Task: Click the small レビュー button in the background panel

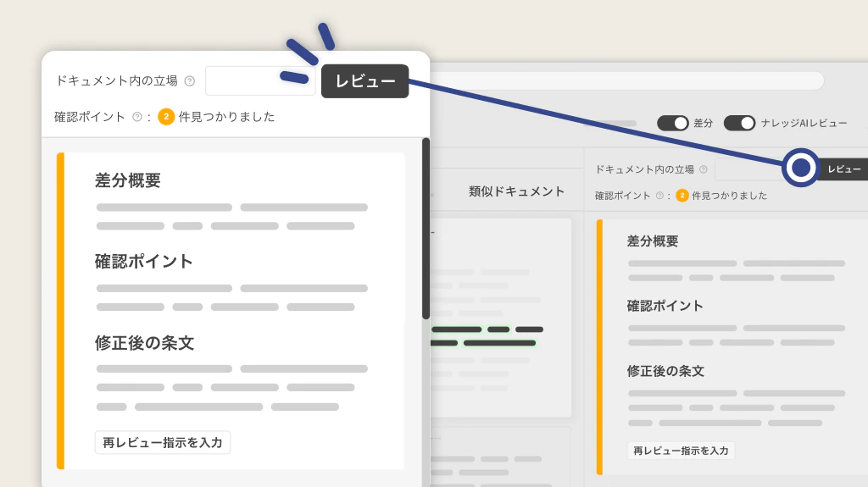Action: [843, 169]
